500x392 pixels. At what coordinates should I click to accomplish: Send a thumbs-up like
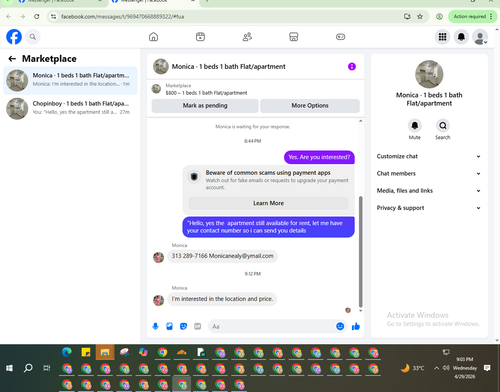point(356,326)
